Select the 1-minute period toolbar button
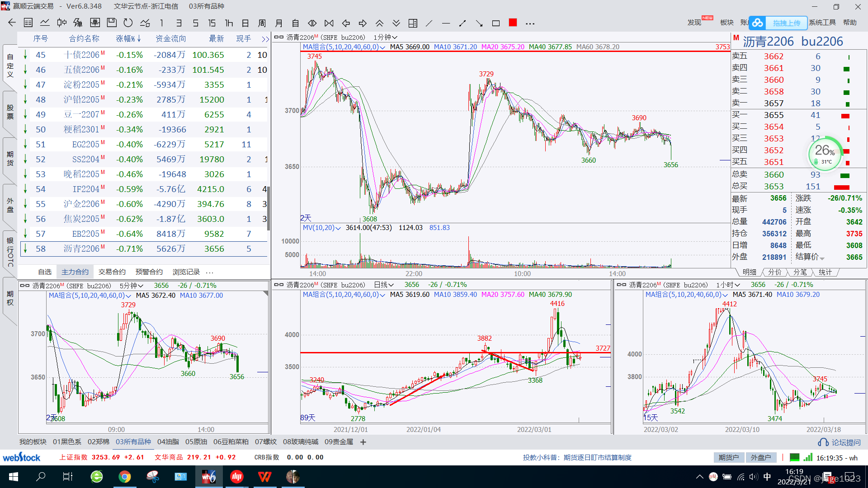868x488 pixels. point(161,23)
